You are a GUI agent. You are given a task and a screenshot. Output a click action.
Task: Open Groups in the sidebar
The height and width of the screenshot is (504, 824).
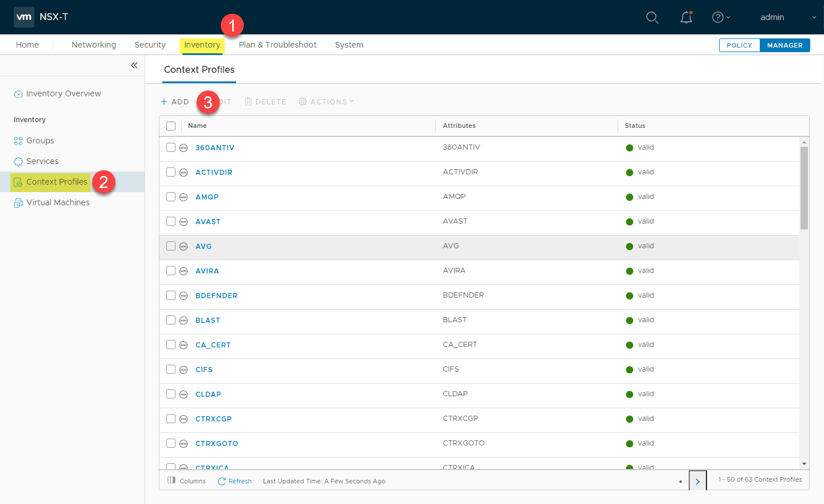pos(40,140)
